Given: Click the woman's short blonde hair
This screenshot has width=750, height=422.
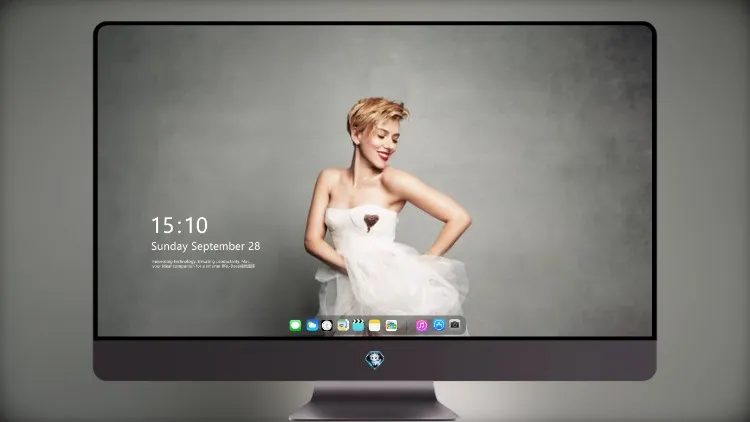Looking at the screenshot, I should [375, 115].
